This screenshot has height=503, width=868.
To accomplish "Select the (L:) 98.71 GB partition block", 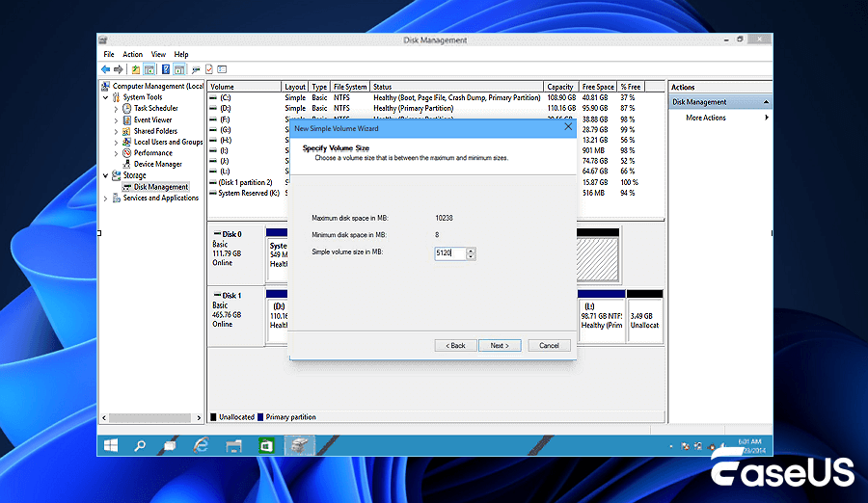I will tap(602, 317).
